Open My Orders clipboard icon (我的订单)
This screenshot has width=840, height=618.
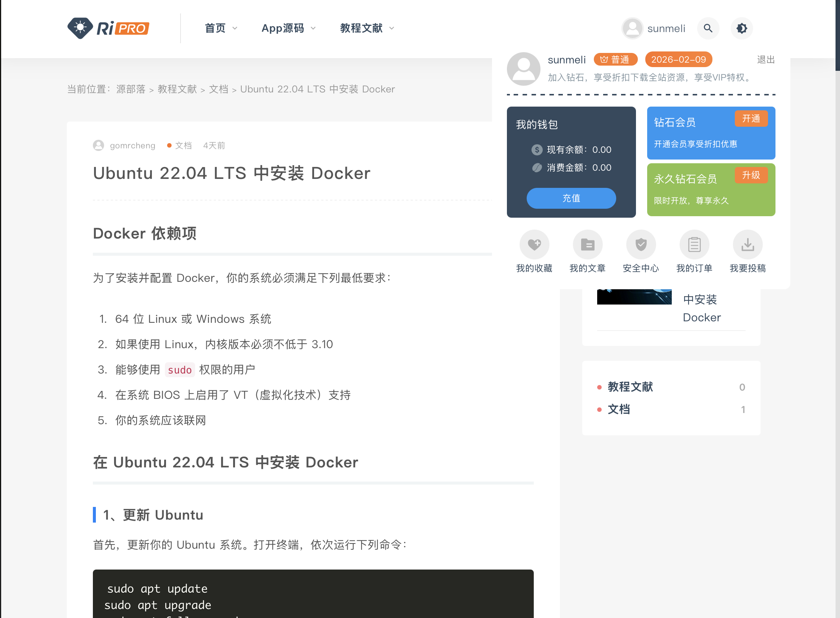pos(694,245)
